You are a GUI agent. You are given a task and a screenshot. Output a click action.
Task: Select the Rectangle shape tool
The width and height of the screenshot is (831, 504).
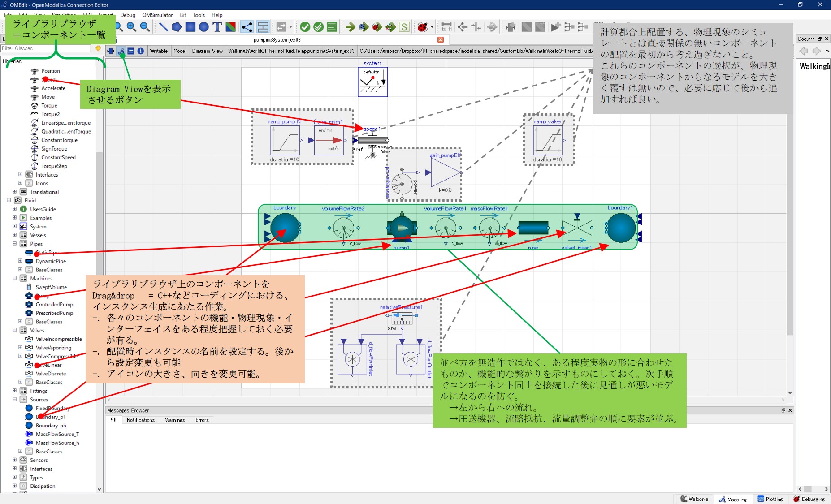pyautogui.click(x=190, y=27)
